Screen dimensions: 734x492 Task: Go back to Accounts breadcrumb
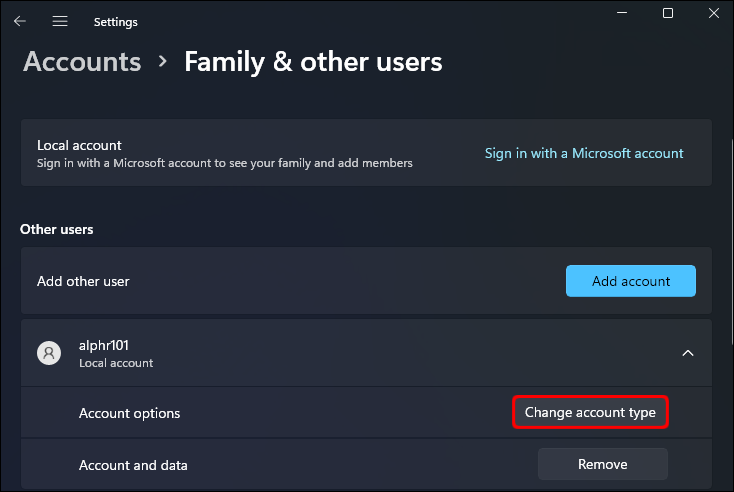82,62
